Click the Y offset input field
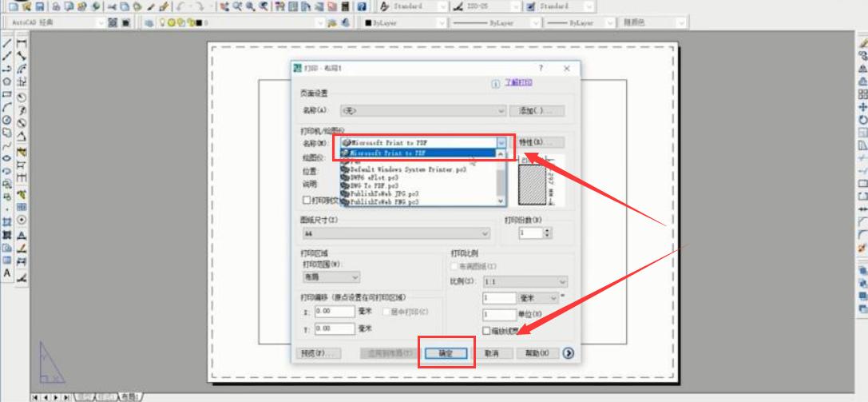This screenshot has height=402, width=868. 335,329
